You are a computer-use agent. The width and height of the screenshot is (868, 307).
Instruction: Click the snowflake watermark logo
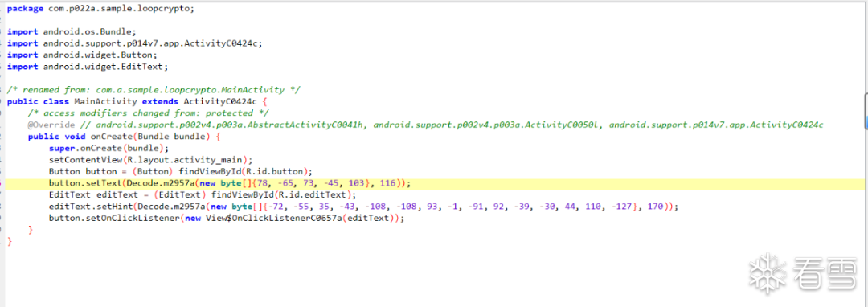[x=768, y=272]
